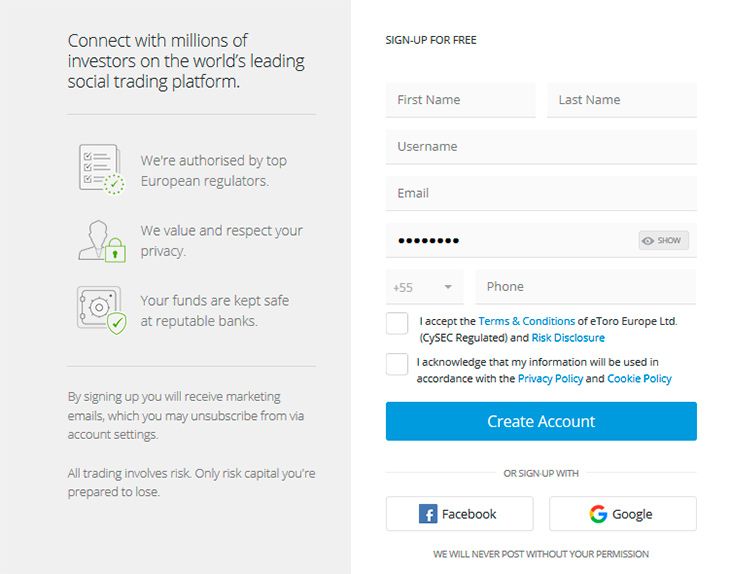Click the regulators checklist document icon
The image size is (730, 574).
[101, 169]
